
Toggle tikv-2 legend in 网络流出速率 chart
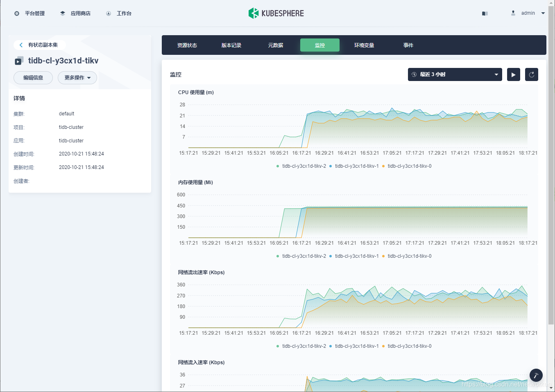point(301,346)
